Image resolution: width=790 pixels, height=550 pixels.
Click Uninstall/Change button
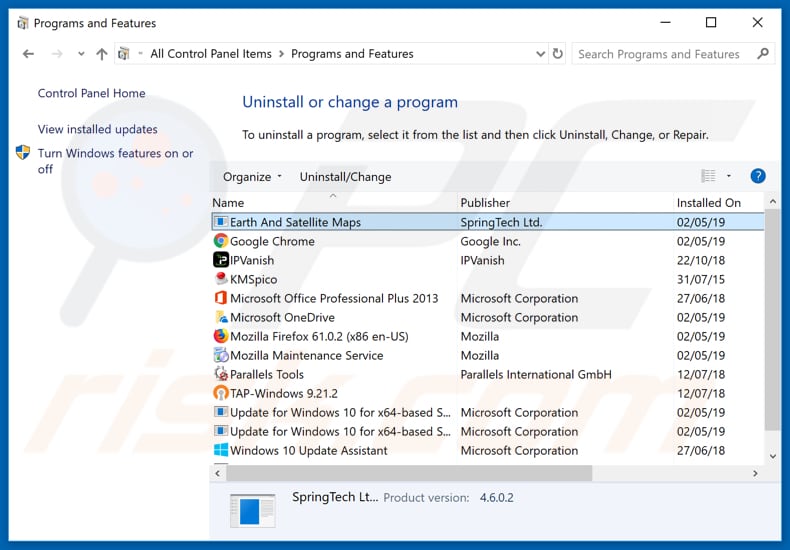[345, 177]
